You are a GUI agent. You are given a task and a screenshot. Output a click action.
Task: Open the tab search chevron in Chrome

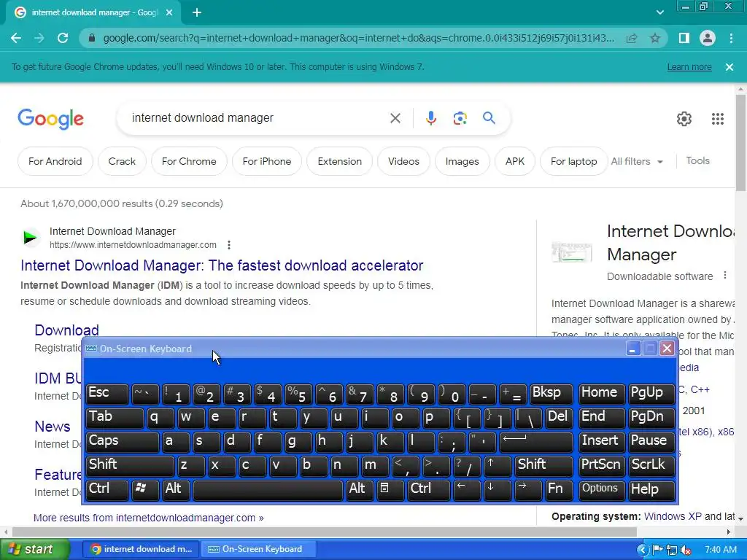[659, 12]
